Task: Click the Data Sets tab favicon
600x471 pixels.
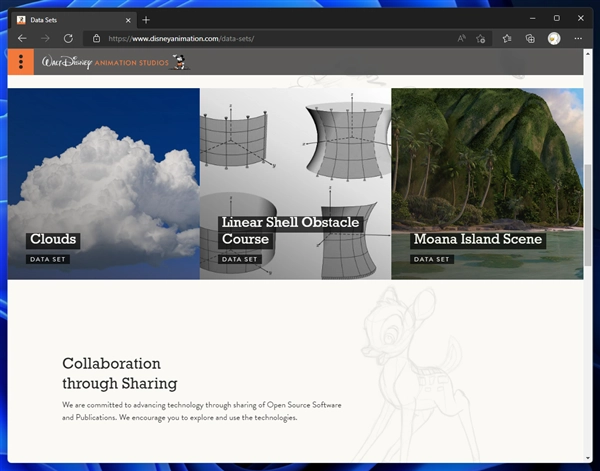Action: coord(21,20)
